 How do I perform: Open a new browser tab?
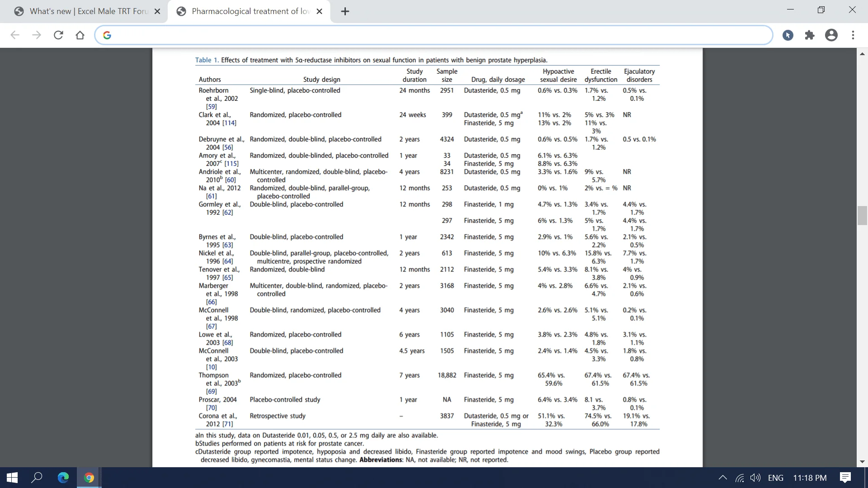[x=345, y=12]
